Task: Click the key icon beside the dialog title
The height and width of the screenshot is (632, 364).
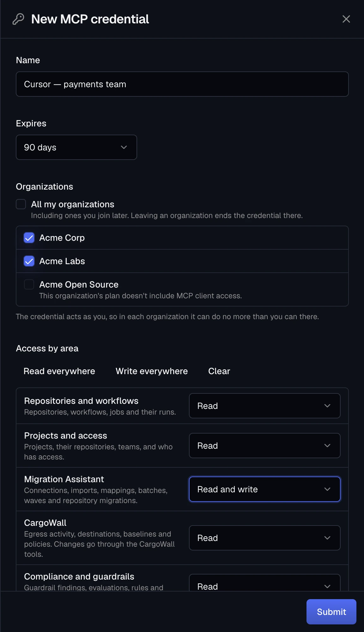Action: pyautogui.click(x=18, y=19)
